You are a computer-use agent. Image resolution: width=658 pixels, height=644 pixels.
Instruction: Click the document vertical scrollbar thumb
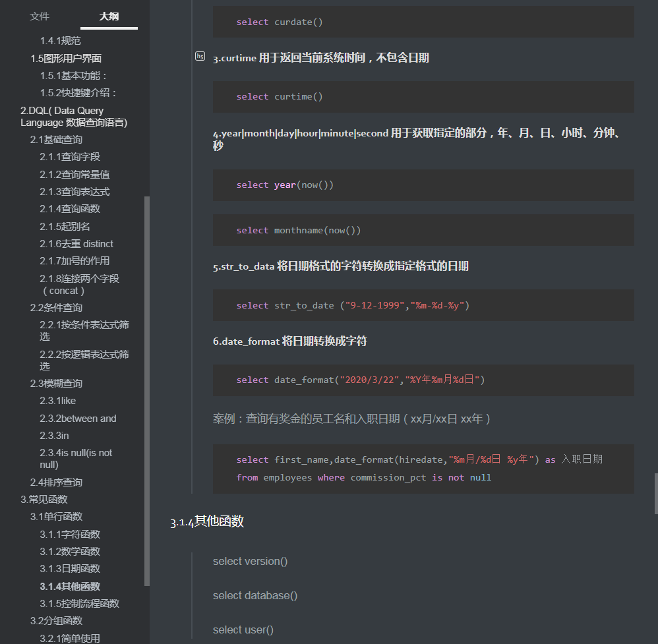[x=656, y=494]
